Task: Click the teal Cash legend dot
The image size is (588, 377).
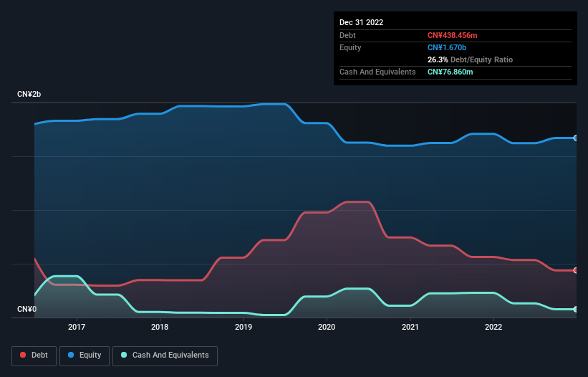Action: [124, 355]
